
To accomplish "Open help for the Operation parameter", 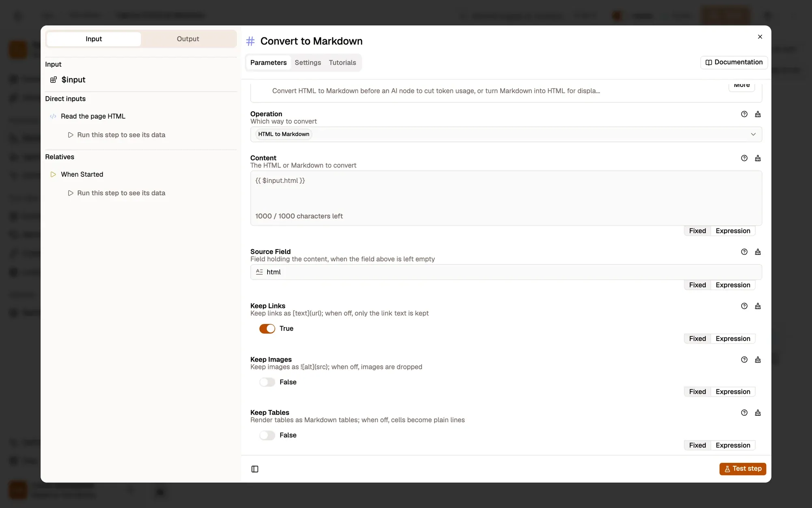I will tap(744, 114).
